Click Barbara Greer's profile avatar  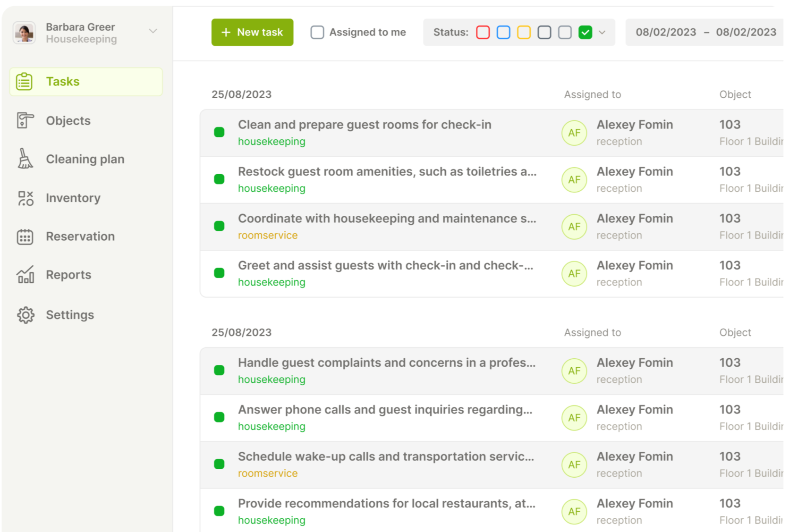coord(25,33)
